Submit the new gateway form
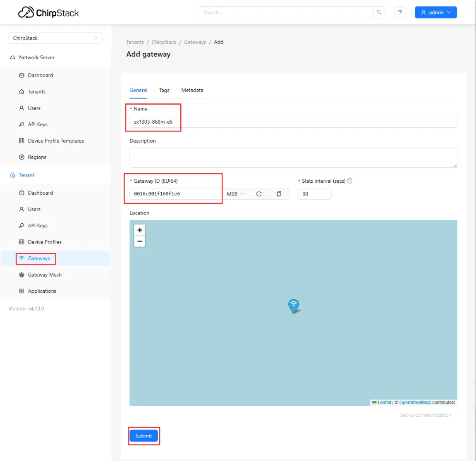Screen dimensions: 476x461 click(144, 435)
